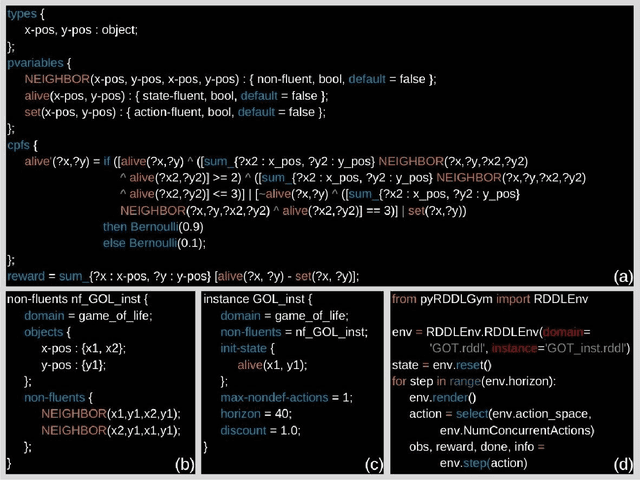Click the 'horizon = 40;' line
Viewport: 640px width, 480px height.
pos(258,414)
